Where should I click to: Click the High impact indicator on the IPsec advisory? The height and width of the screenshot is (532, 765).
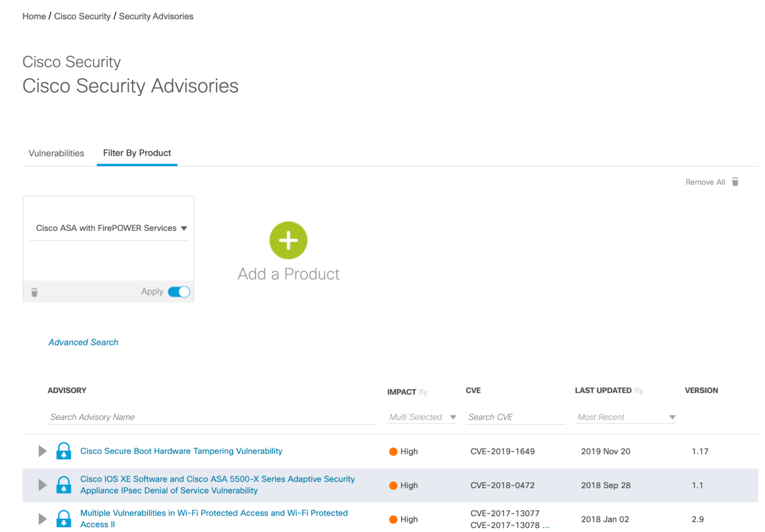393,485
